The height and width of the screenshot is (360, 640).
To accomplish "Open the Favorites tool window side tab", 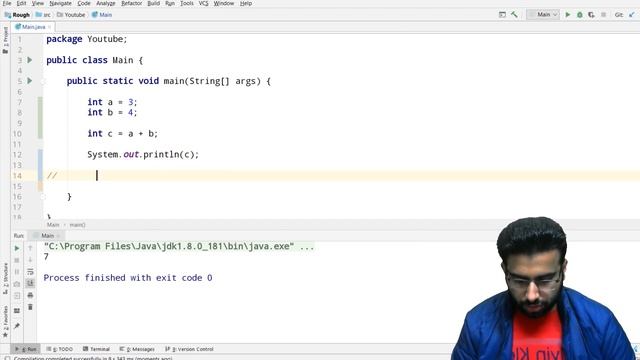I will click(x=5, y=322).
